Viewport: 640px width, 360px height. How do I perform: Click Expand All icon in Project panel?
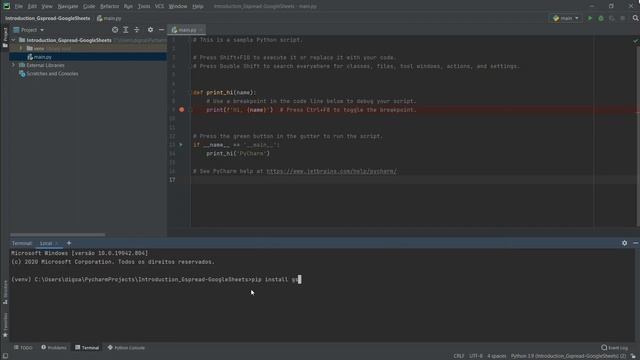[126, 30]
